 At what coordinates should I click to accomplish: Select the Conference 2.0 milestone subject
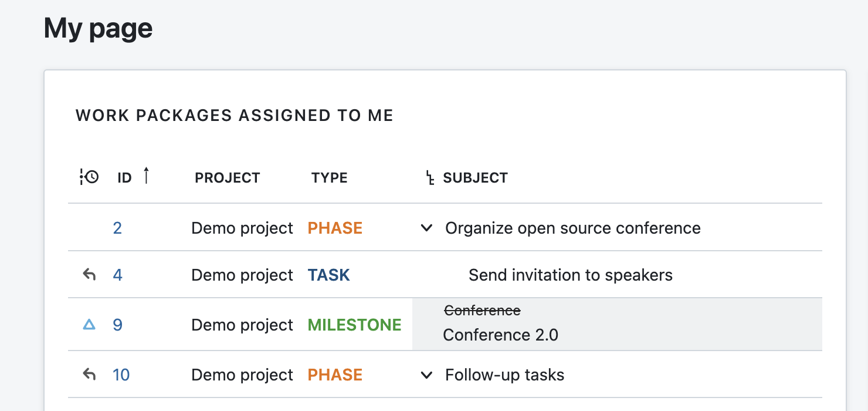[x=501, y=335]
